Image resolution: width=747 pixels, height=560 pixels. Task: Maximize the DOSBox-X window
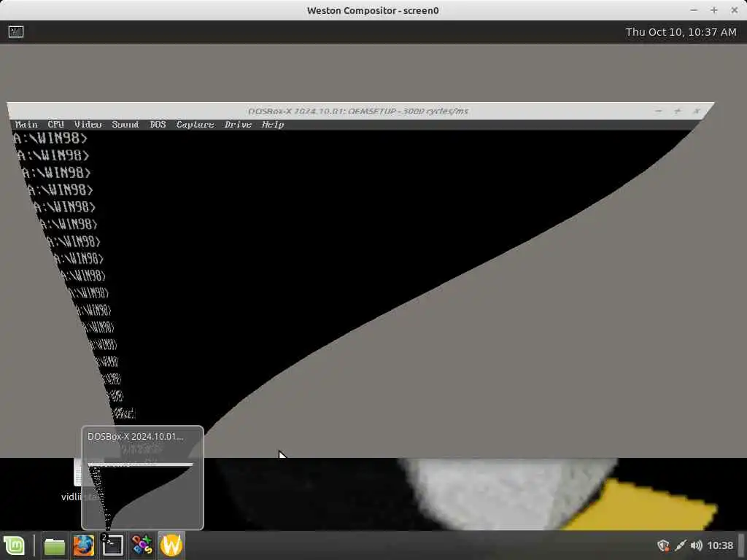[x=678, y=111]
